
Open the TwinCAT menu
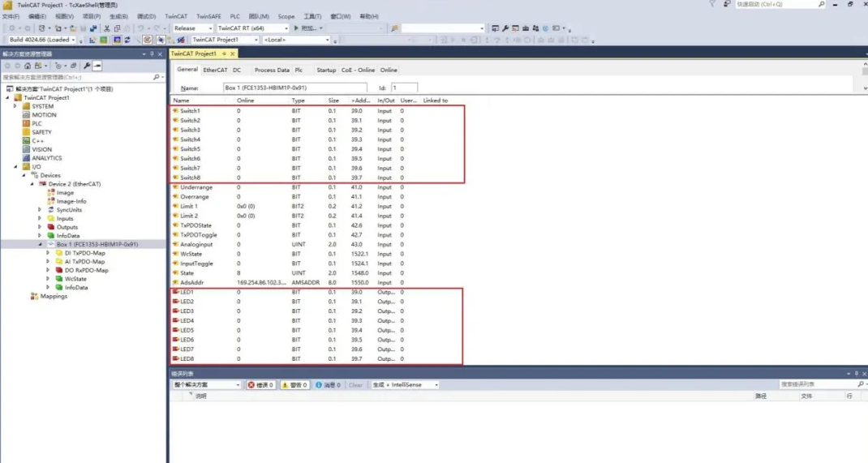175,16
